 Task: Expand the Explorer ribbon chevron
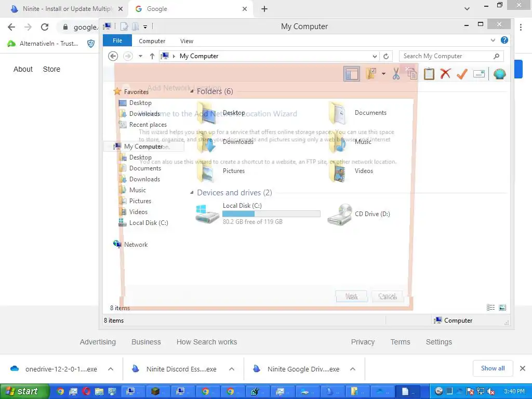coord(493,40)
